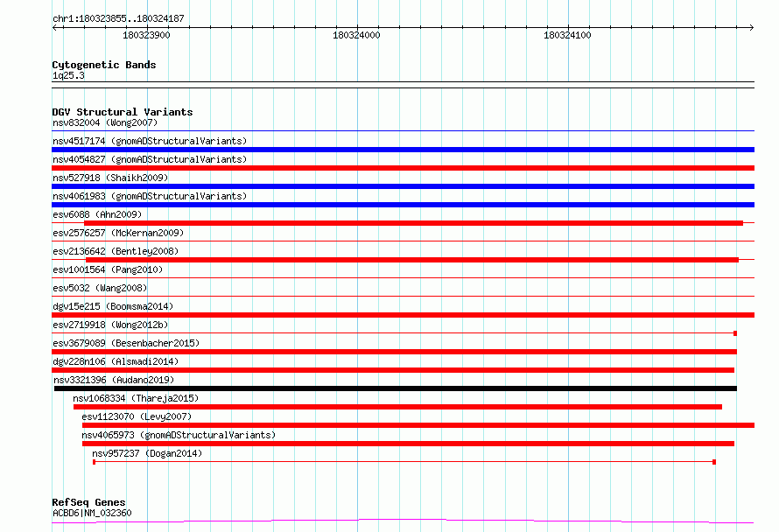Click the red esv1123070 Levy2007 bar

(418, 425)
